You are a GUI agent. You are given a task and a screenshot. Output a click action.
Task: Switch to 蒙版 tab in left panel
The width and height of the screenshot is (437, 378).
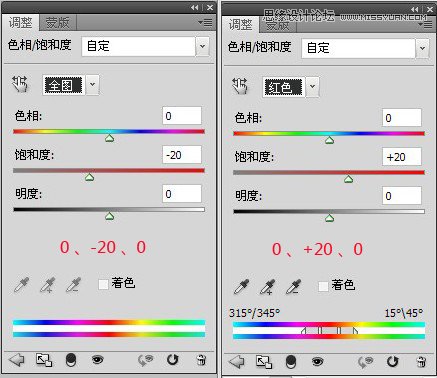pos(58,23)
